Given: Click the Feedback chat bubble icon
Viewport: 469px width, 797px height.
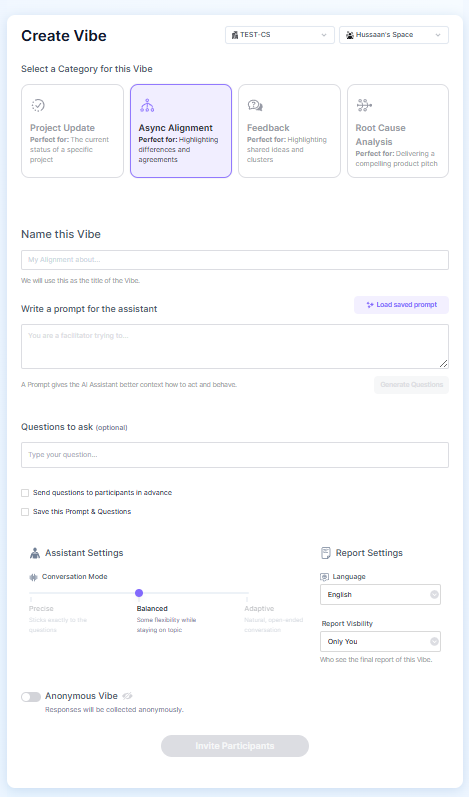Looking at the screenshot, I should click(255, 105).
